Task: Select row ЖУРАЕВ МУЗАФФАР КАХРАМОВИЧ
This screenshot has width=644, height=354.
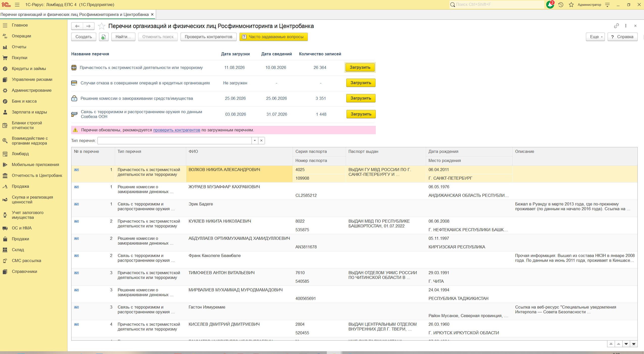Action: 354,191
